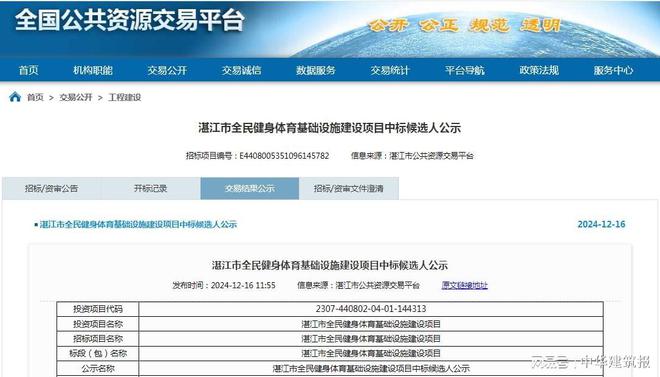Screen dimensions: 660x377
Task: Click the 原文链接地址 link
Action: coord(465,285)
